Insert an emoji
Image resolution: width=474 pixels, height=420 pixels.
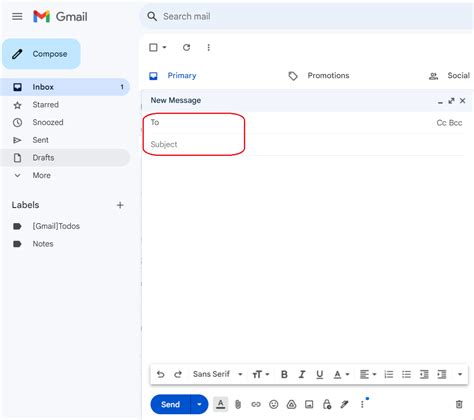[274, 405]
